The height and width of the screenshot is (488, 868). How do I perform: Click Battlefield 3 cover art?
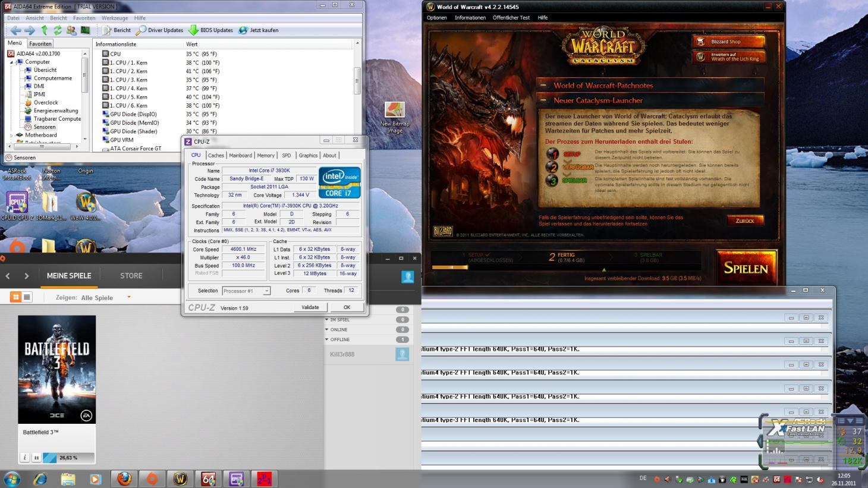[x=56, y=370]
